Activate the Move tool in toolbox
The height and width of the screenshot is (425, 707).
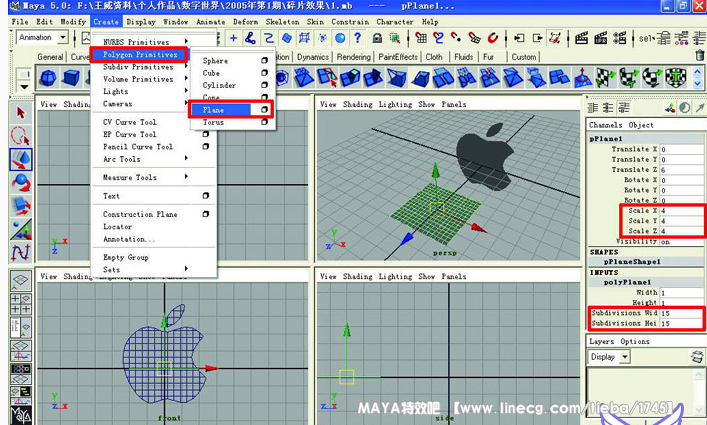[21, 159]
